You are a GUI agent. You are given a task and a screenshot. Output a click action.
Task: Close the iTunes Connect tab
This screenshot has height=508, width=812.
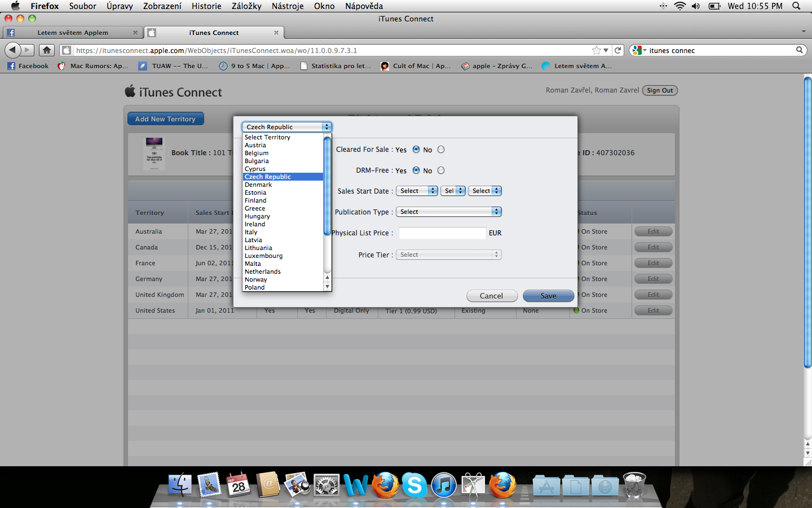tap(276, 33)
